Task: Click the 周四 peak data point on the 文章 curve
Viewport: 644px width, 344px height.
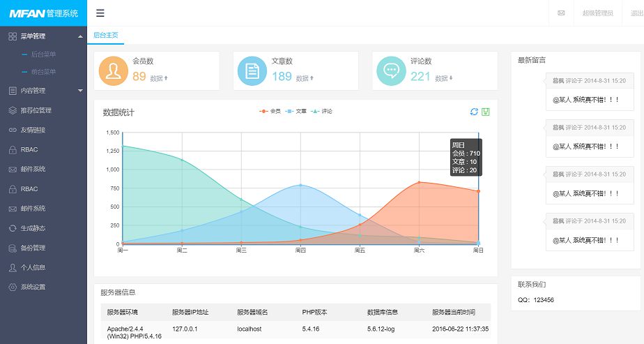Action: (x=300, y=185)
